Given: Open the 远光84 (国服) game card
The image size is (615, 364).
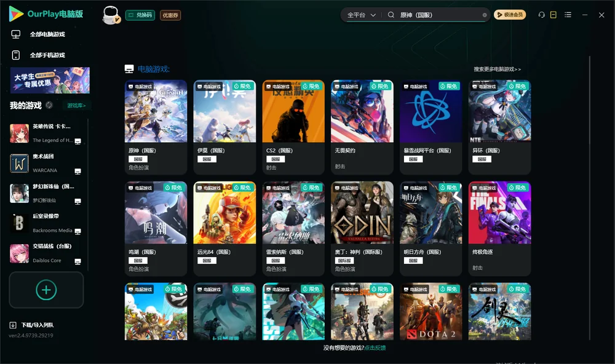Looking at the screenshot, I should point(224,229).
